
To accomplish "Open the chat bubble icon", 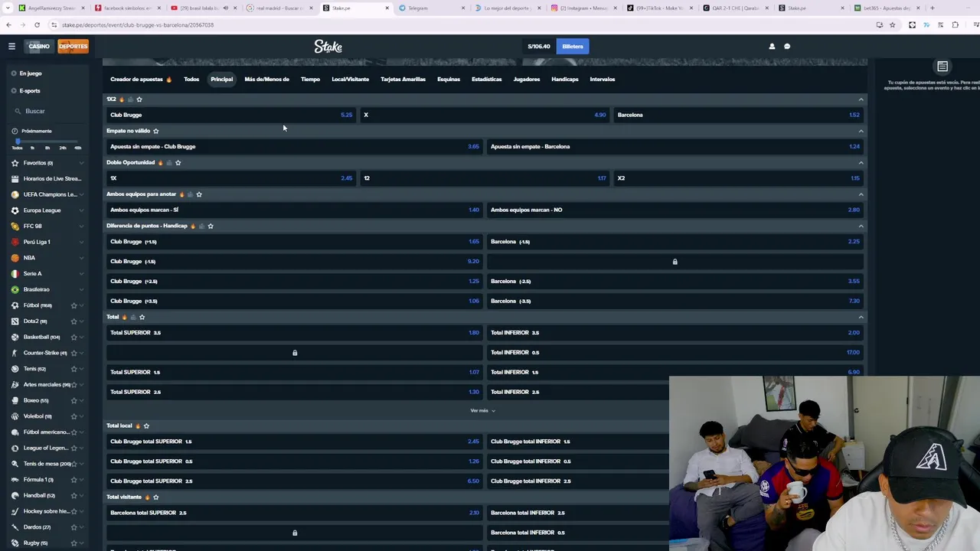I will click(x=787, y=46).
